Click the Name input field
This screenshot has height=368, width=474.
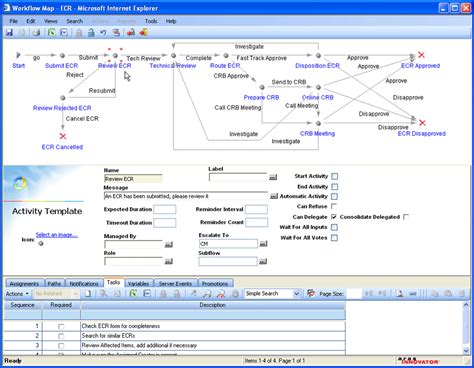133,179
